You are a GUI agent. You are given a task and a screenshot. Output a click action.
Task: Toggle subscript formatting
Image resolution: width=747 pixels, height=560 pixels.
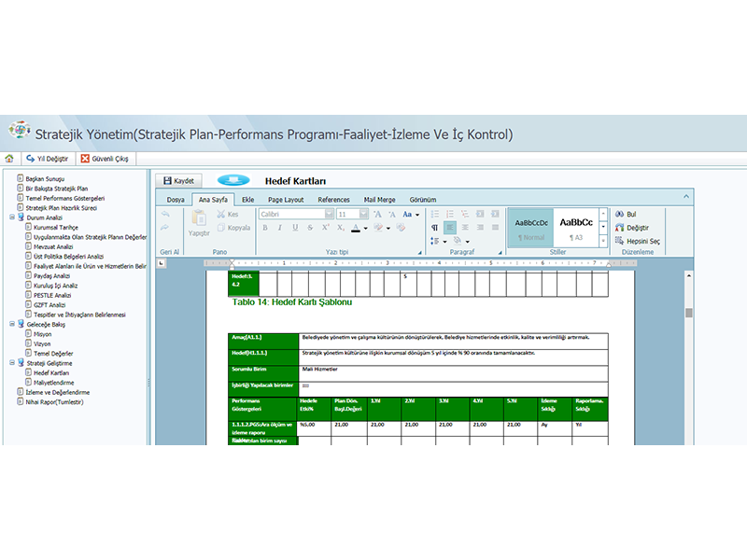click(341, 228)
